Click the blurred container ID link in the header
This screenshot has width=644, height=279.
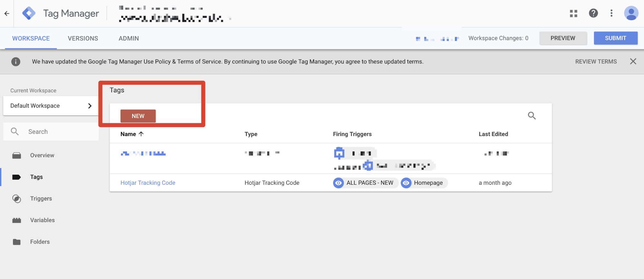[x=437, y=39]
